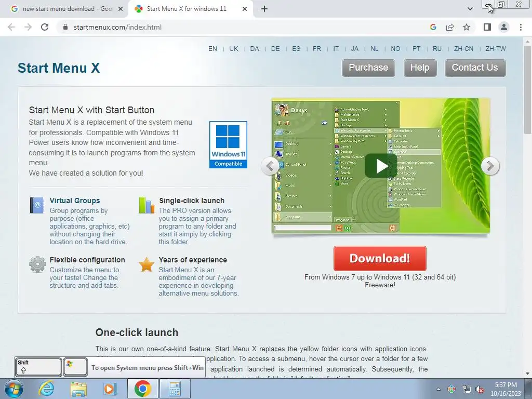Select the ZH-TW language link
This screenshot has height=399, width=532.
click(x=496, y=49)
